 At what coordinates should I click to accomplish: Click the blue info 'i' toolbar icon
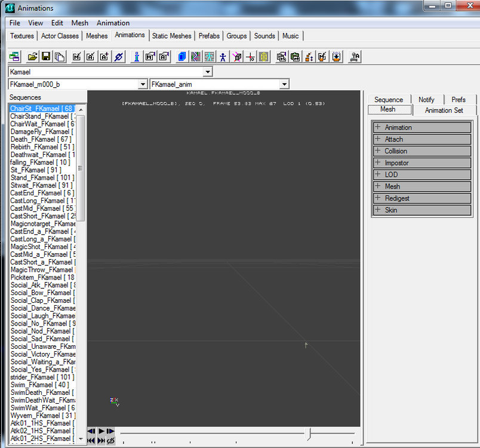click(x=136, y=57)
